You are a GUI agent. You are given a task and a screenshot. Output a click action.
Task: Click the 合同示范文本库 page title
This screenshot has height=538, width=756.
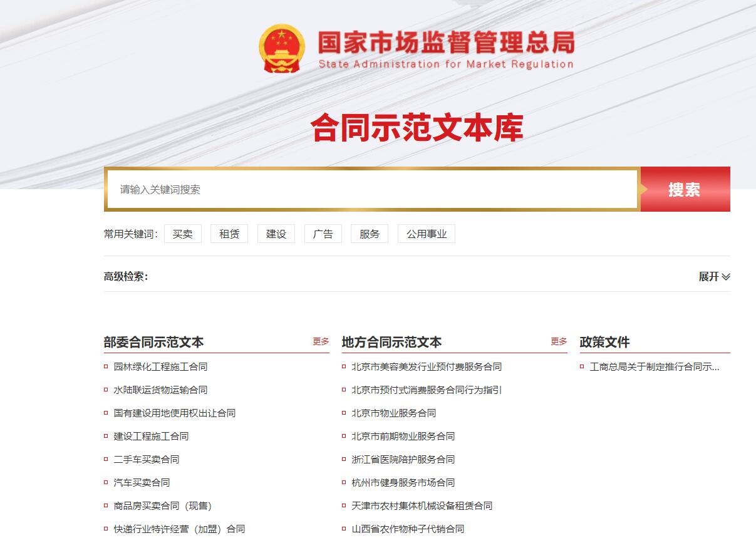click(x=417, y=127)
